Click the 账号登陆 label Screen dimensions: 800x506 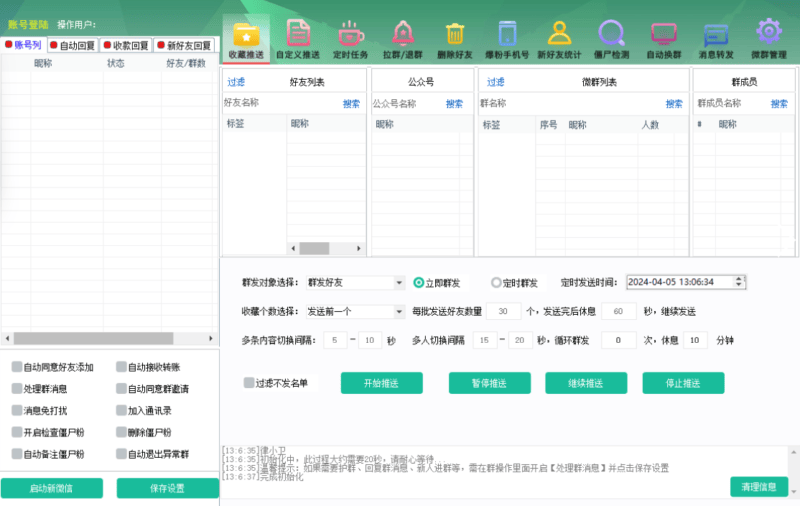pos(28,24)
